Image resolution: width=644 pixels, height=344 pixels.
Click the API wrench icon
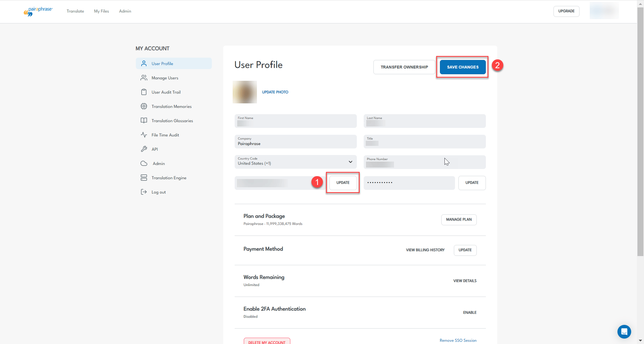144,149
